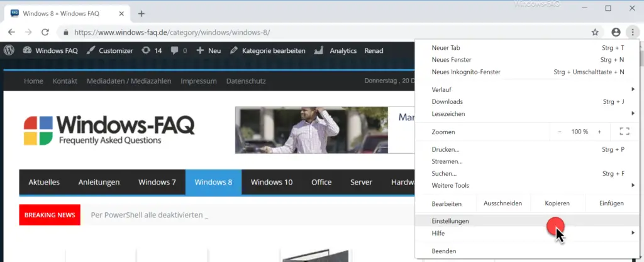Open Mediadaten / Mediazahlen link

(x=129, y=81)
